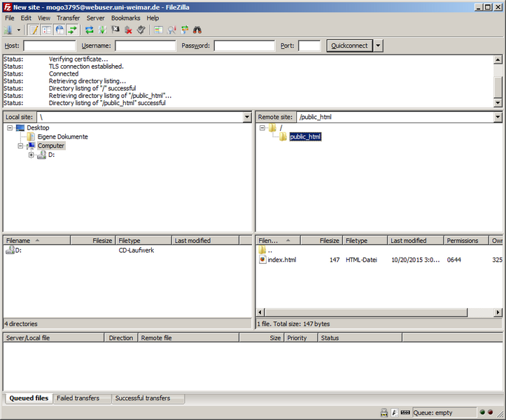This screenshot has height=420, width=506.
Task: Toggle directory comparison
Action: [x=171, y=30]
